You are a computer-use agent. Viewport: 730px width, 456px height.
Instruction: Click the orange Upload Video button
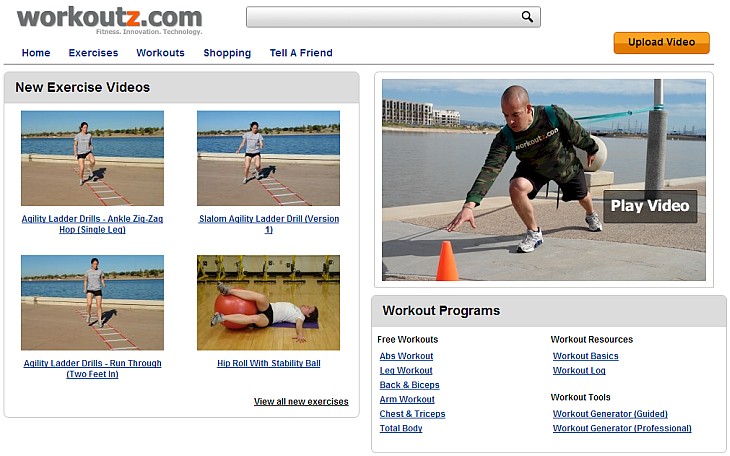(661, 42)
